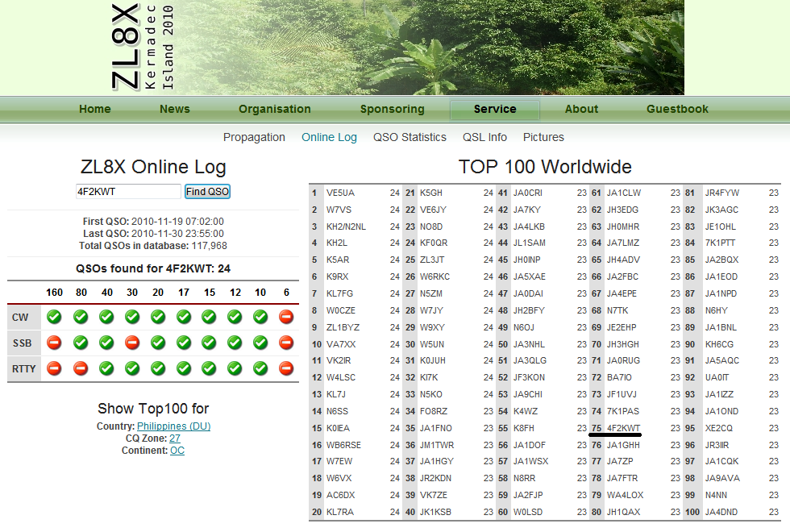Click the green check for SSB 40m
The image size is (790, 532).
(106, 343)
